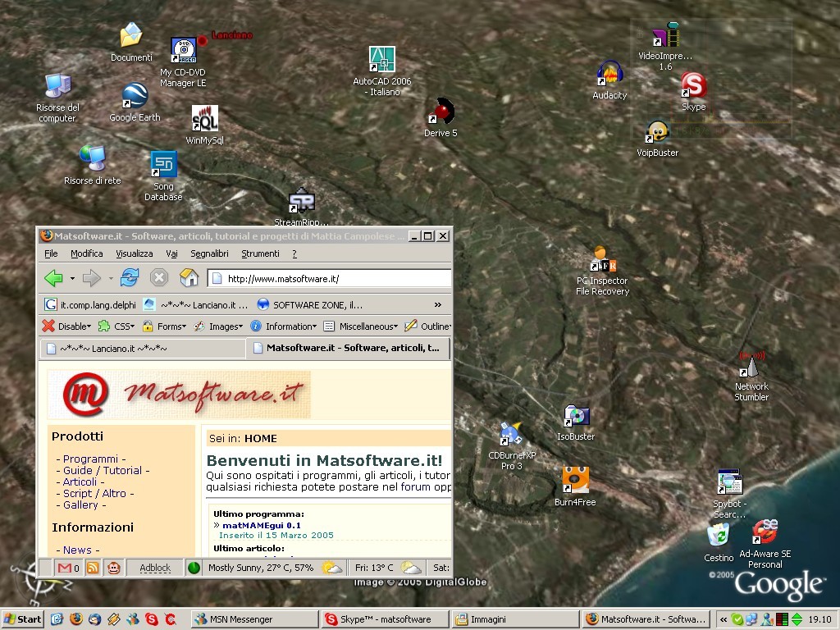This screenshot has width=840, height=630.
Task: Open the it.comp.lang.delphi bookmark
Action: [90, 305]
